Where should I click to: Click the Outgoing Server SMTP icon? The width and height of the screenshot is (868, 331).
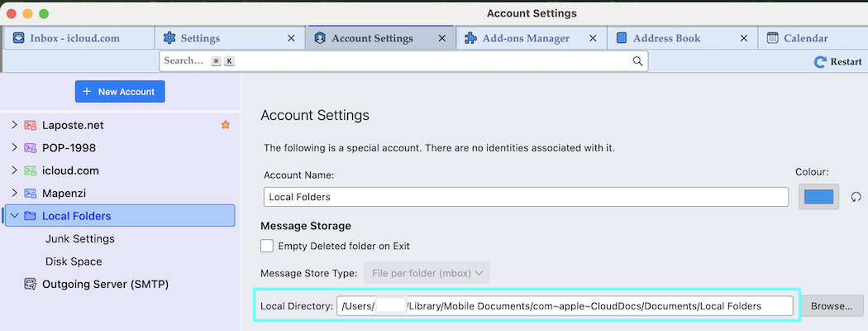[30, 284]
